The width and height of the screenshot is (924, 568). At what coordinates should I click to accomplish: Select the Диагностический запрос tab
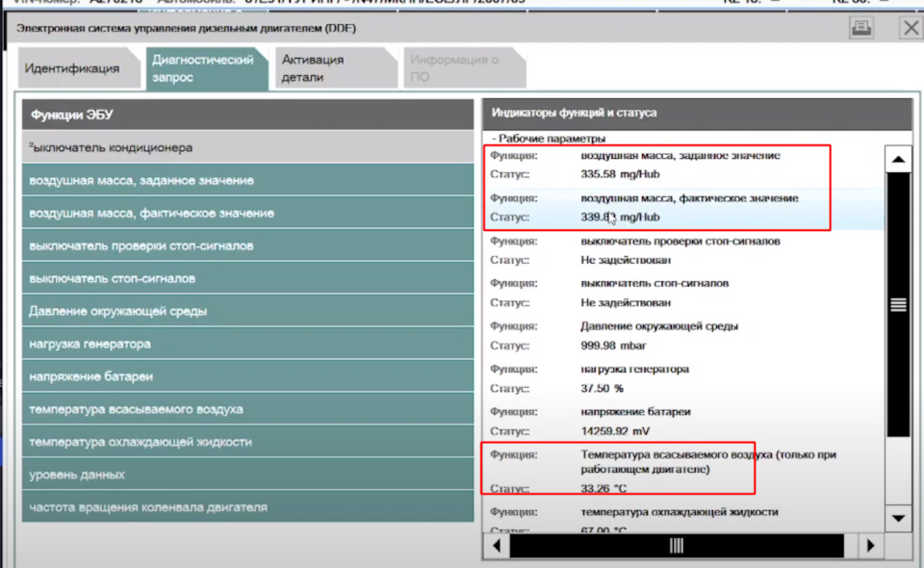click(203, 68)
